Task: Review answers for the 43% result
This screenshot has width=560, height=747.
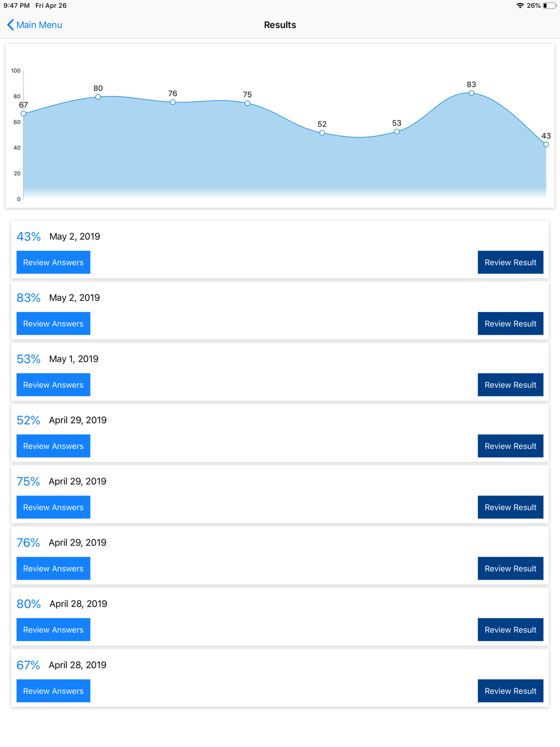Action: (53, 263)
